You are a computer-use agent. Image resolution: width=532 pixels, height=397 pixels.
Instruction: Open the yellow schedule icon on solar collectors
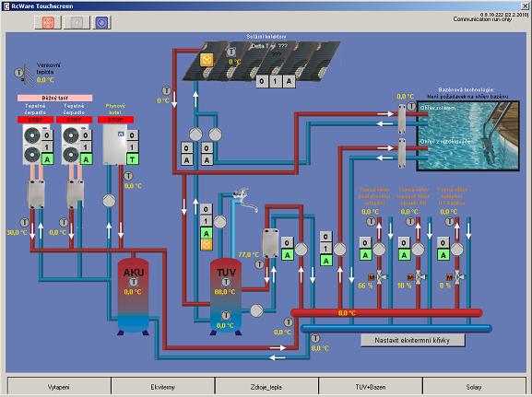coord(207,61)
